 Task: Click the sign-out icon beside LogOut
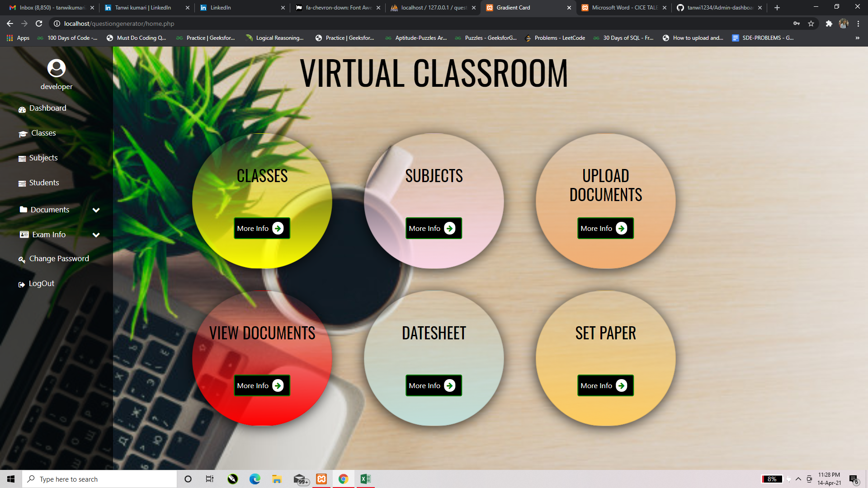pos(21,284)
